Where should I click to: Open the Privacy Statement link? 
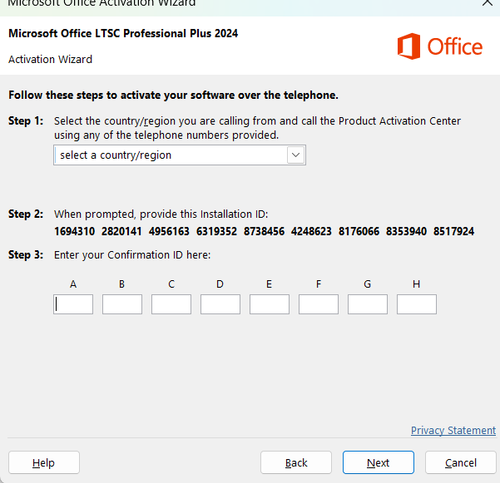(x=453, y=430)
